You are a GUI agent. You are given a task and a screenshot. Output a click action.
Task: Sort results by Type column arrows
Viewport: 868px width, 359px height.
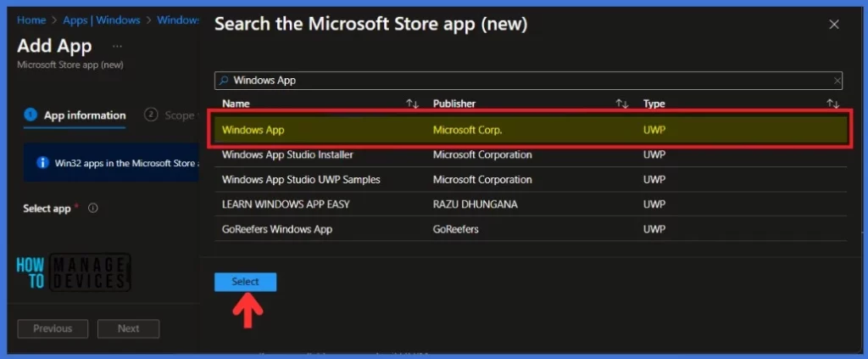(x=832, y=104)
